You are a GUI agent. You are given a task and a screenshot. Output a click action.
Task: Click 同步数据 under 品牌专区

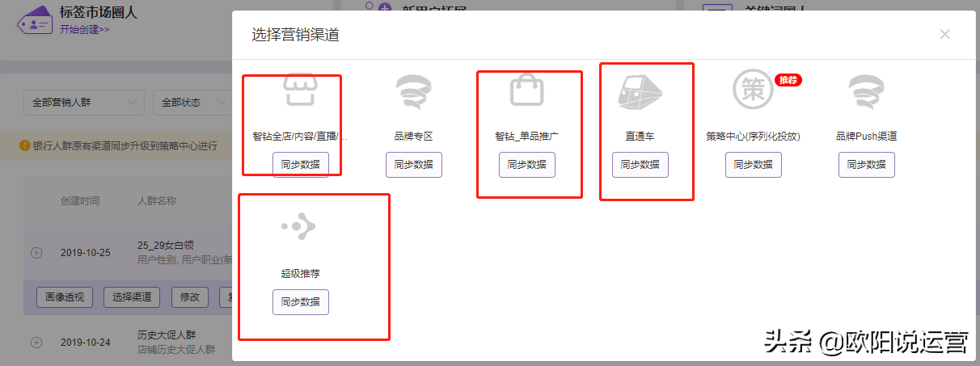click(x=413, y=165)
